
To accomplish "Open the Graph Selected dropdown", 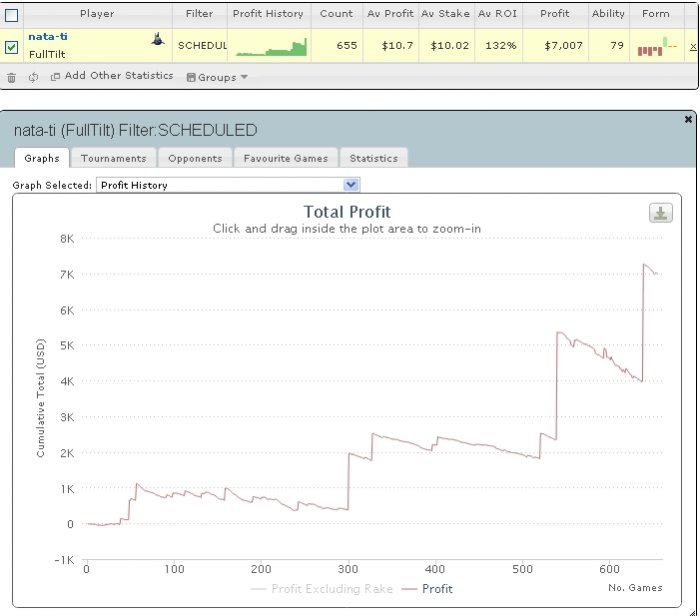I will pos(228,185).
